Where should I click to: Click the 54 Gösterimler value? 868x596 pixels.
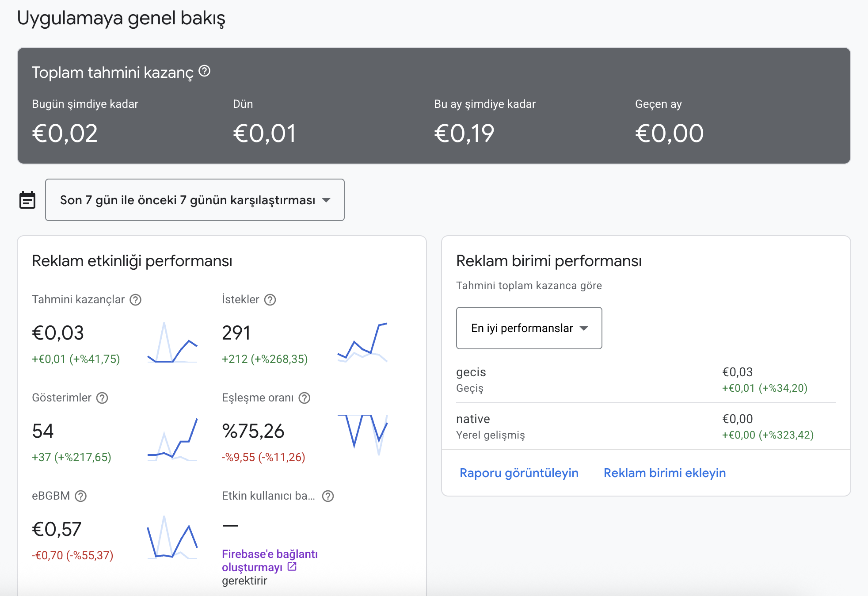point(43,431)
